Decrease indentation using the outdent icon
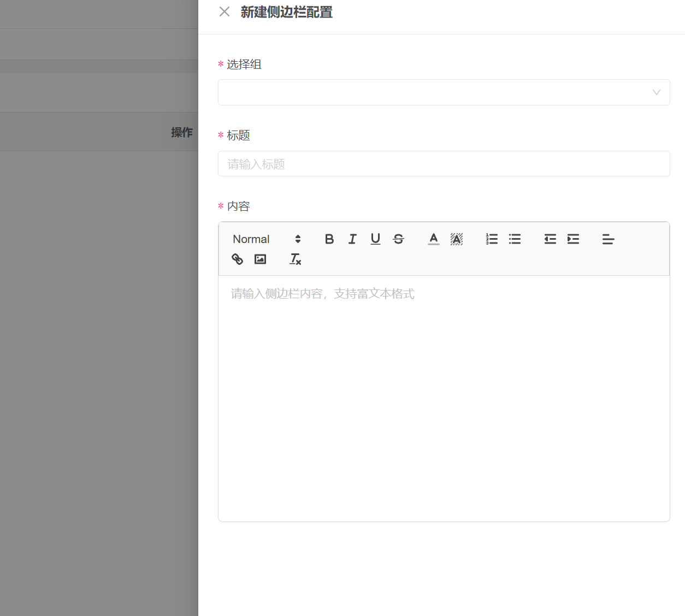685x616 pixels. 550,239
